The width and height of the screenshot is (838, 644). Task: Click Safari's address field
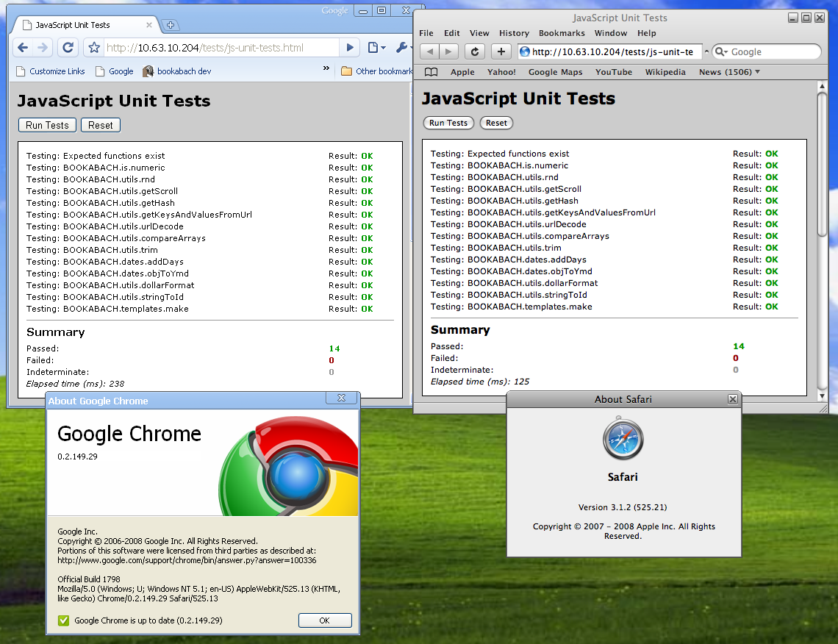612,51
